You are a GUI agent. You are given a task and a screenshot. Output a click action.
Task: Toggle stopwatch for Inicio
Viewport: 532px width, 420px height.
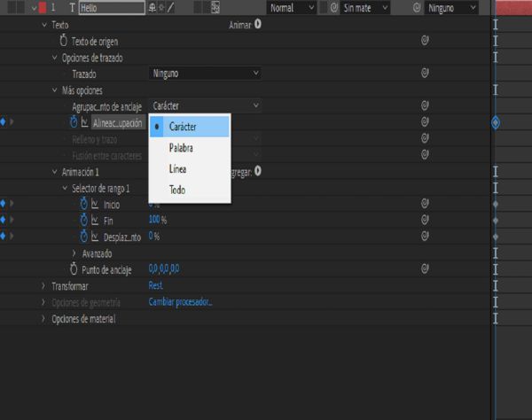click(x=84, y=204)
